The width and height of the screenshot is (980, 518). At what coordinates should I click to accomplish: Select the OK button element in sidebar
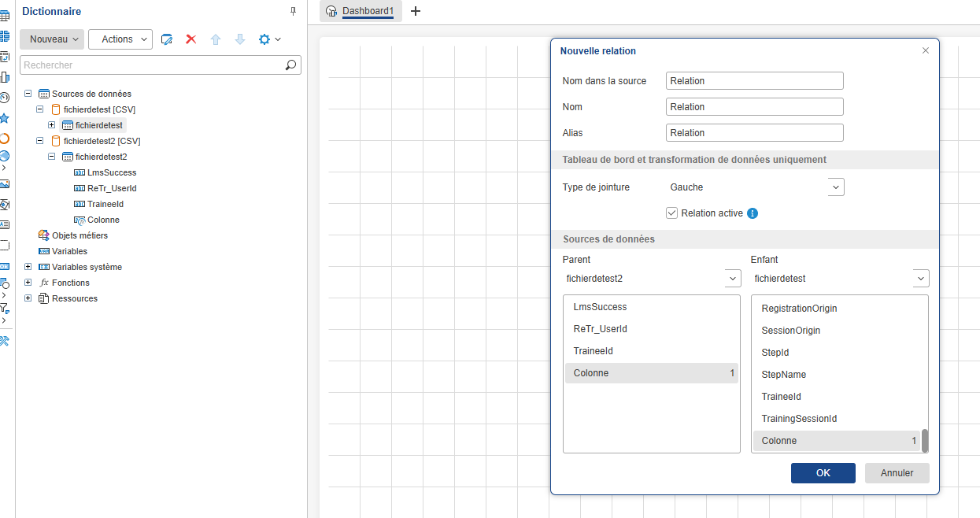coord(4,267)
